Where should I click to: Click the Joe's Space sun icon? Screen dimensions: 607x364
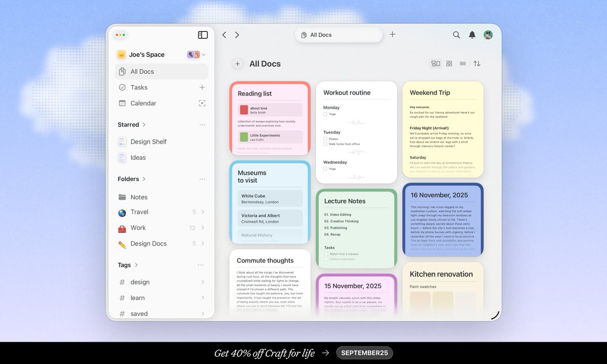pos(121,55)
